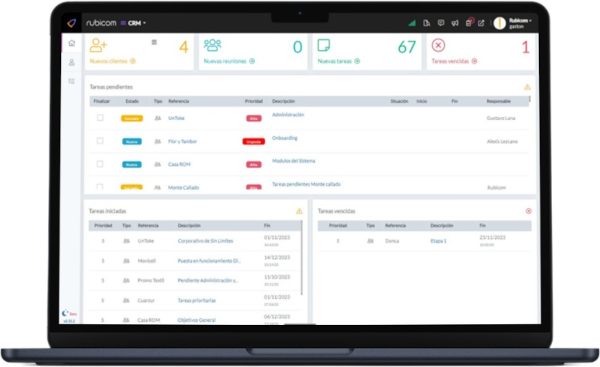Open the task list icon in the sidebar
600x367 pixels.
(x=72, y=81)
